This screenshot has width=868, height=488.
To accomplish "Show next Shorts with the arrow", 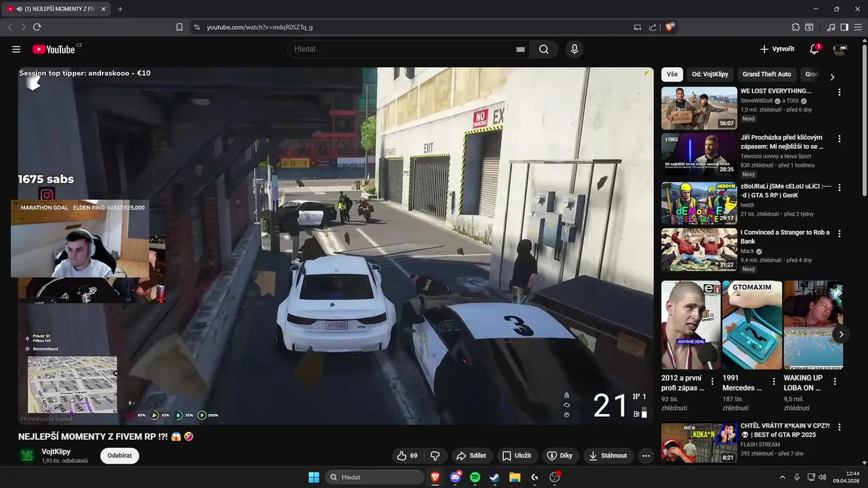I will point(841,334).
